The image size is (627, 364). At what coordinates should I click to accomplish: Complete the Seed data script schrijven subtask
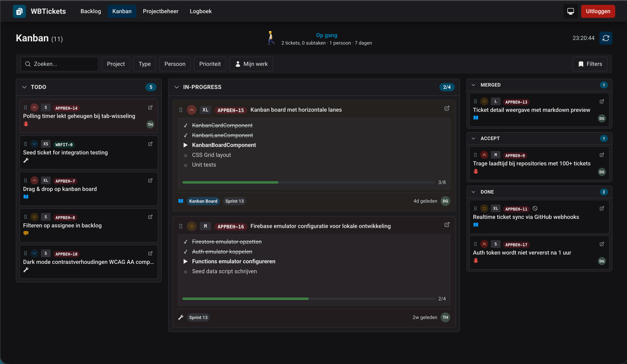(186, 272)
